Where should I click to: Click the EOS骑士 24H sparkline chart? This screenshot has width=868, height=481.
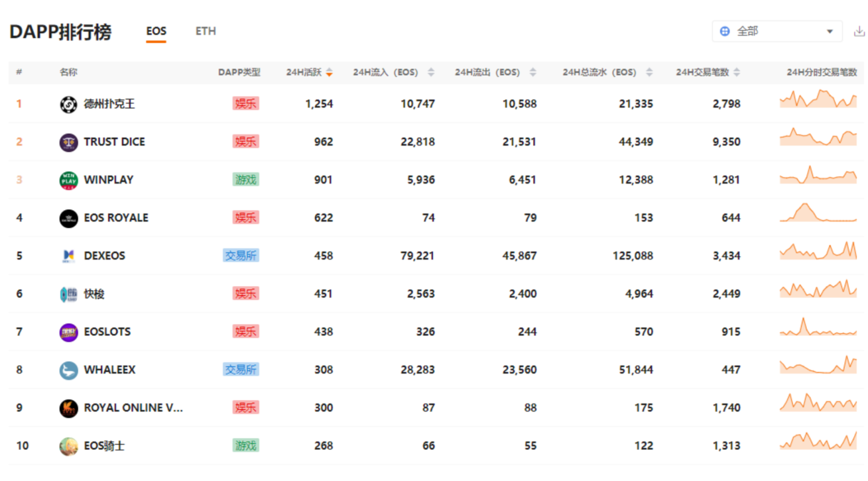pos(818,441)
